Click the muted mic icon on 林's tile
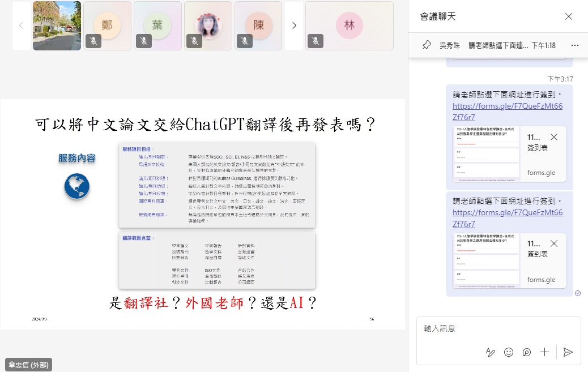The height and width of the screenshot is (372, 588). click(316, 41)
